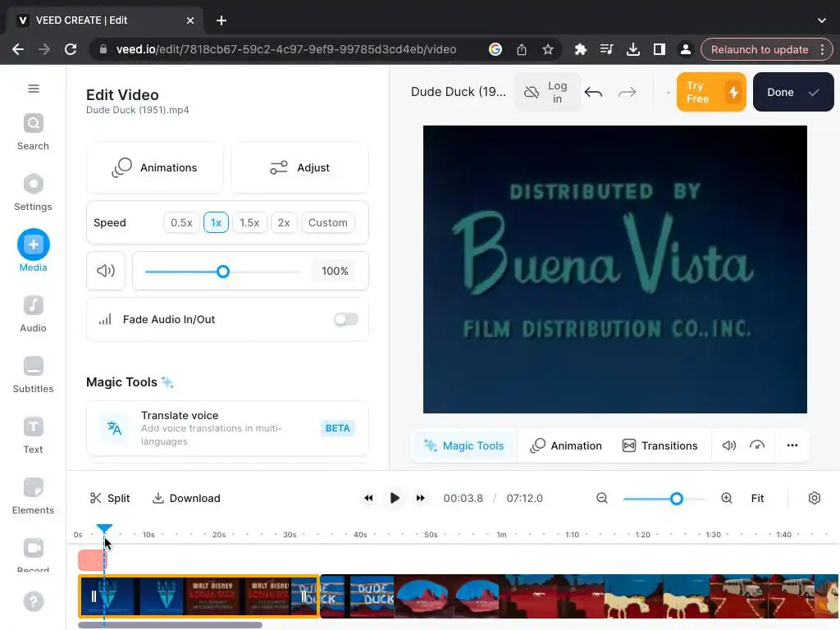Fit the timeline to view
This screenshot has width=840, height=630.
(757, 498)
